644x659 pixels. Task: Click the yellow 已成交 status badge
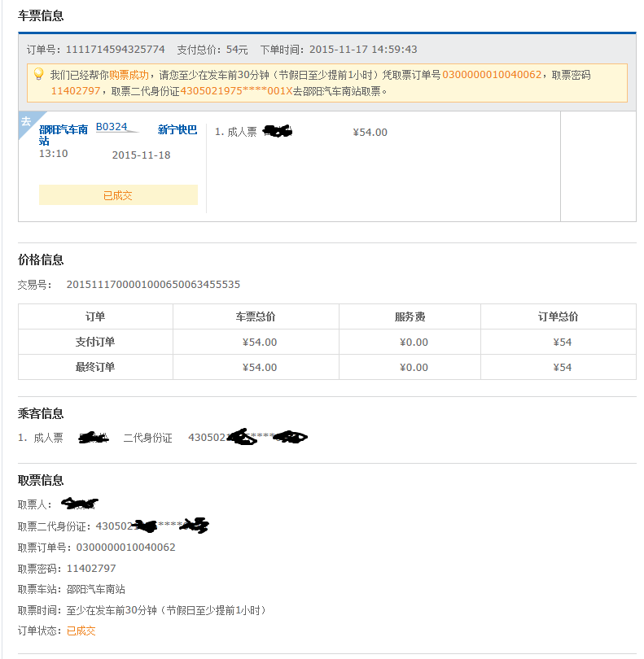pos(118,195)
